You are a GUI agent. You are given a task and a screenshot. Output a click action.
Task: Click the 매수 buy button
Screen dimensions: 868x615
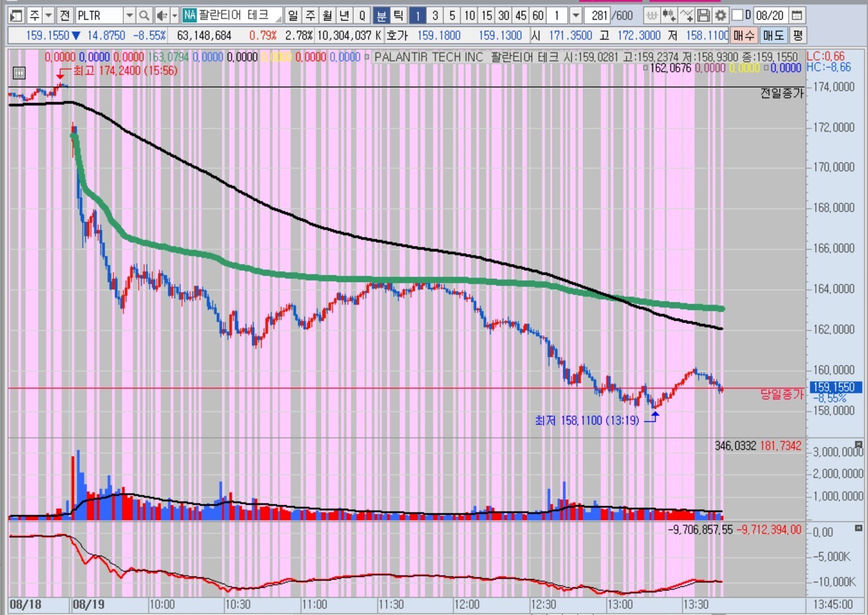coord(744,35)
